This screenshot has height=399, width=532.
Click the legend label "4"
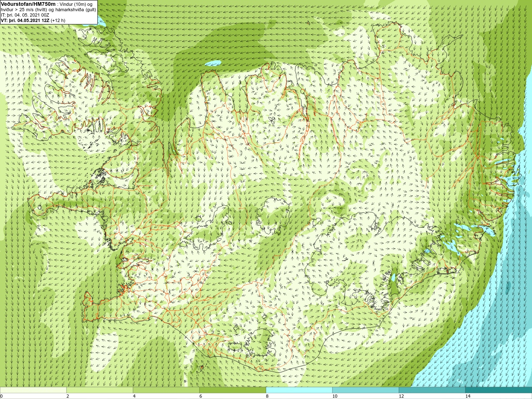click(x=134, y=396)
